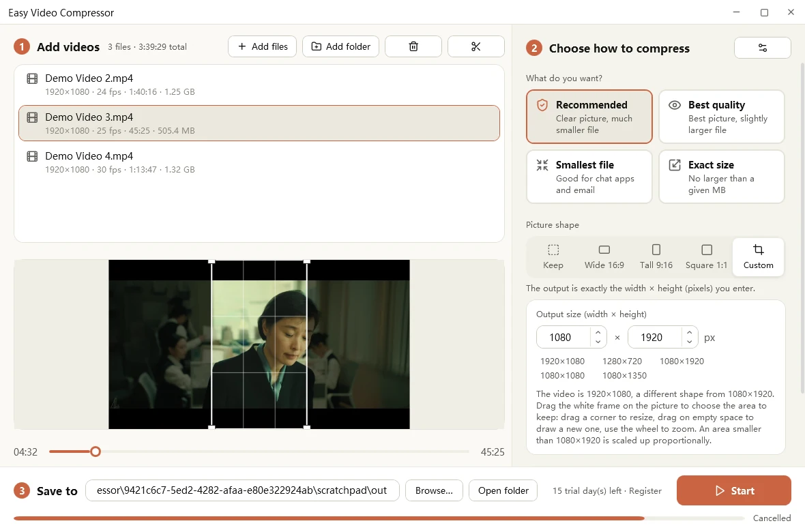
Task: Choose the Smallest file option
Action: click(589, 177)
